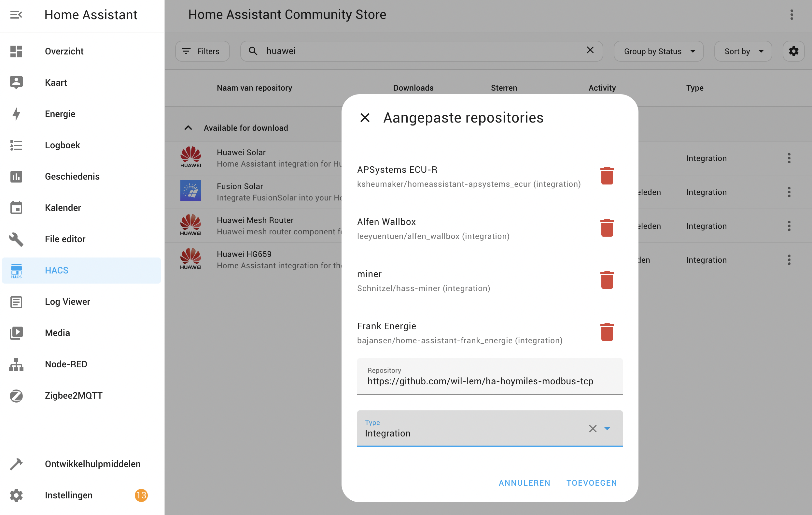
Task: Open the table settings gear icon
Action: [793, 51]
